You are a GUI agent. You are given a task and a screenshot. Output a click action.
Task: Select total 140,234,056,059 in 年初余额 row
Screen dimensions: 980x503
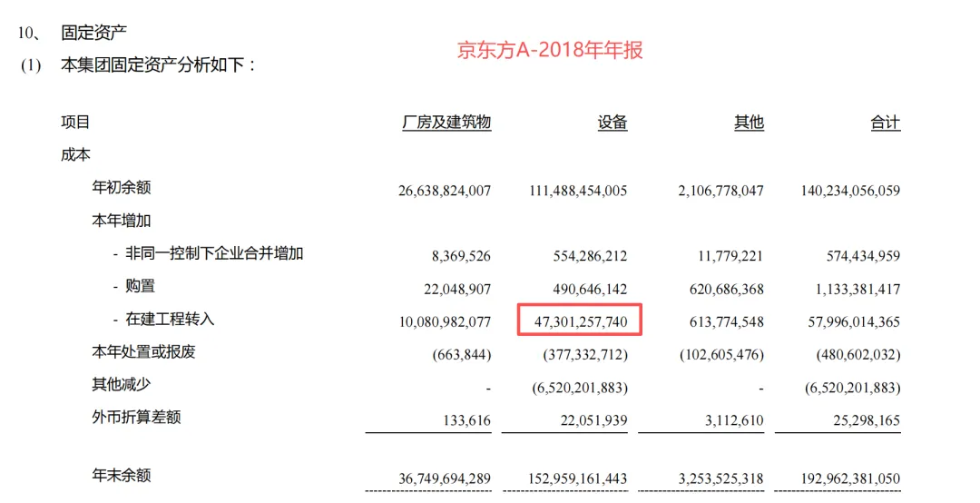pos(850,190)
